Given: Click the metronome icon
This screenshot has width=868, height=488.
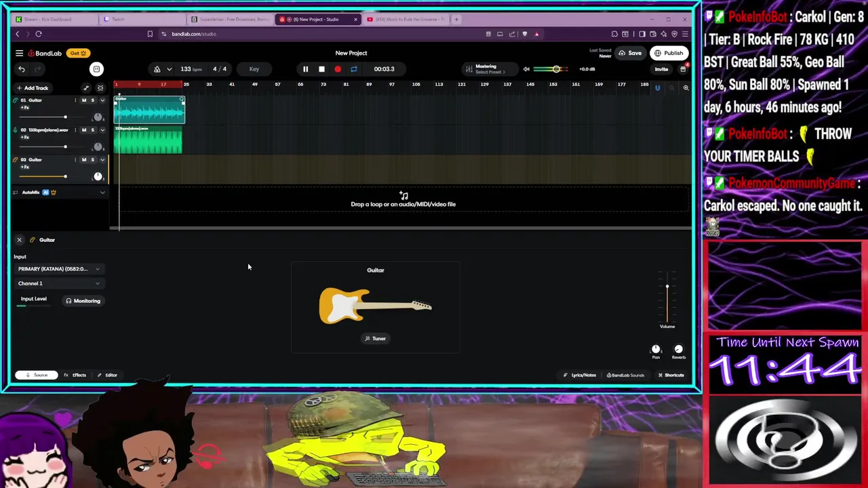Looking at the screenshot, I should 157,69.
